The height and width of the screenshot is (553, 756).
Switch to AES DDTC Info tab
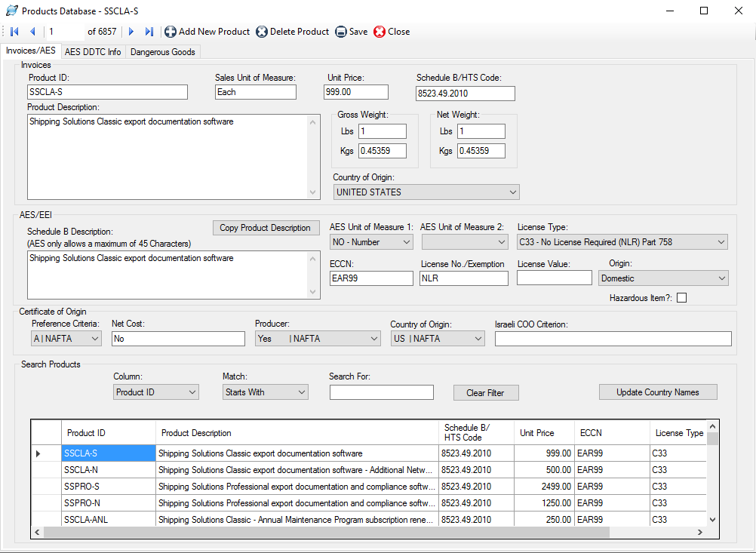coord(93,52)
